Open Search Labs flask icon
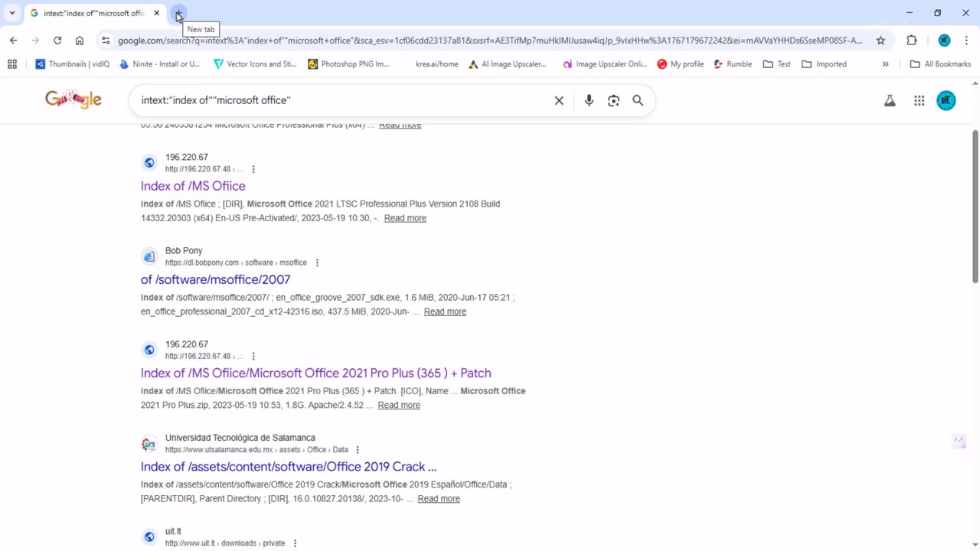 [890, 100]
